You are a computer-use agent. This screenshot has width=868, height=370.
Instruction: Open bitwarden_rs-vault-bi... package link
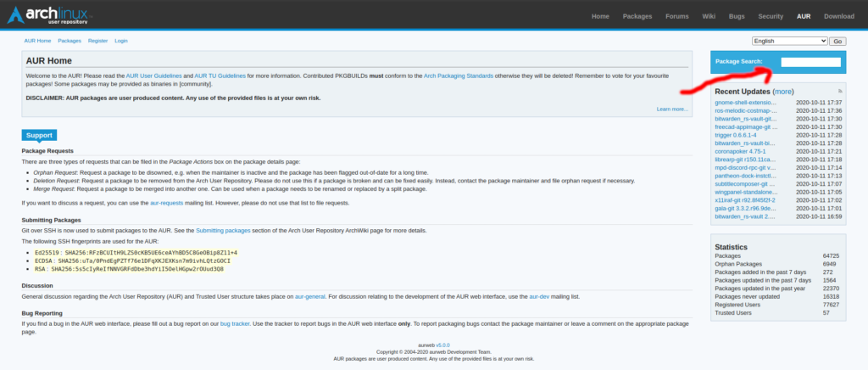(x=746, y=143)
